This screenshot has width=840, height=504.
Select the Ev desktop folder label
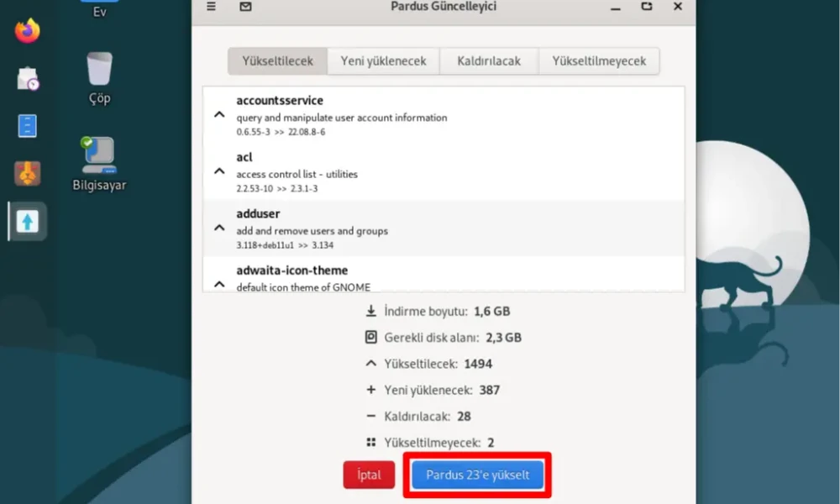click(x=100, y=12)
